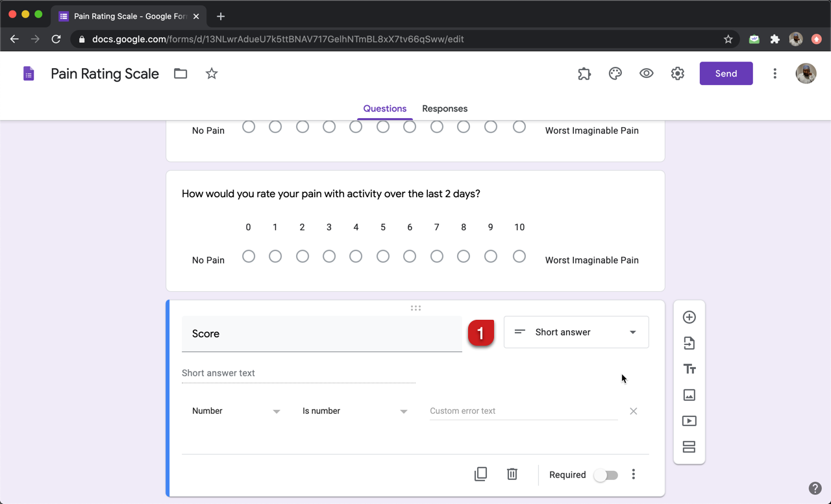The image size is (831, 504).
Task: Switch to the Responses tab
Action: pyautogui.click(x=445, y=108)
